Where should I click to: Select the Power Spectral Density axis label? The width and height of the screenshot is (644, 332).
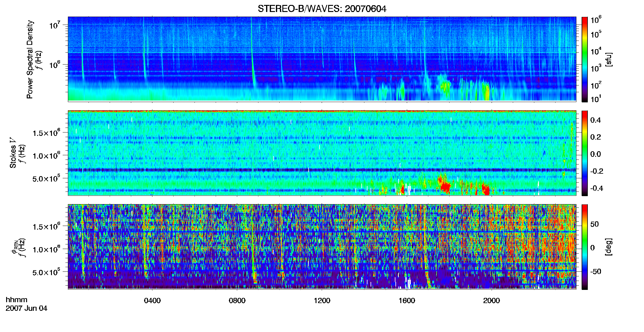coord(30,59)
